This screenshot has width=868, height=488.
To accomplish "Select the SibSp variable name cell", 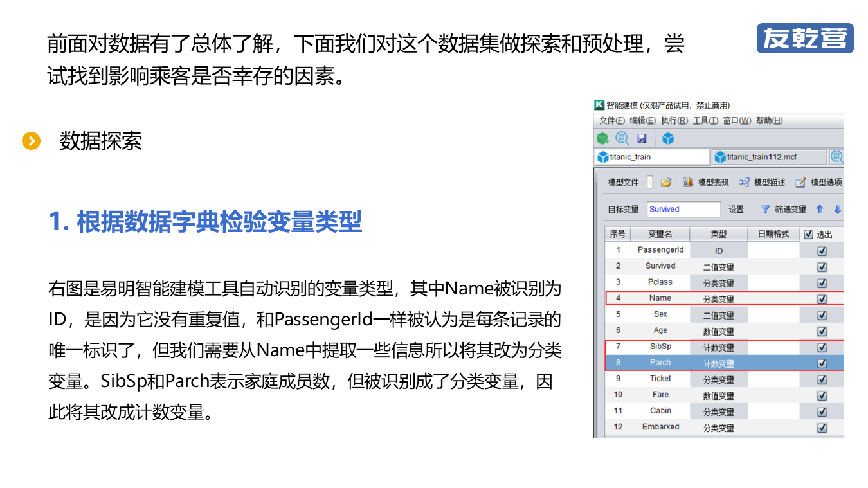I will click(x=660, y=347).
